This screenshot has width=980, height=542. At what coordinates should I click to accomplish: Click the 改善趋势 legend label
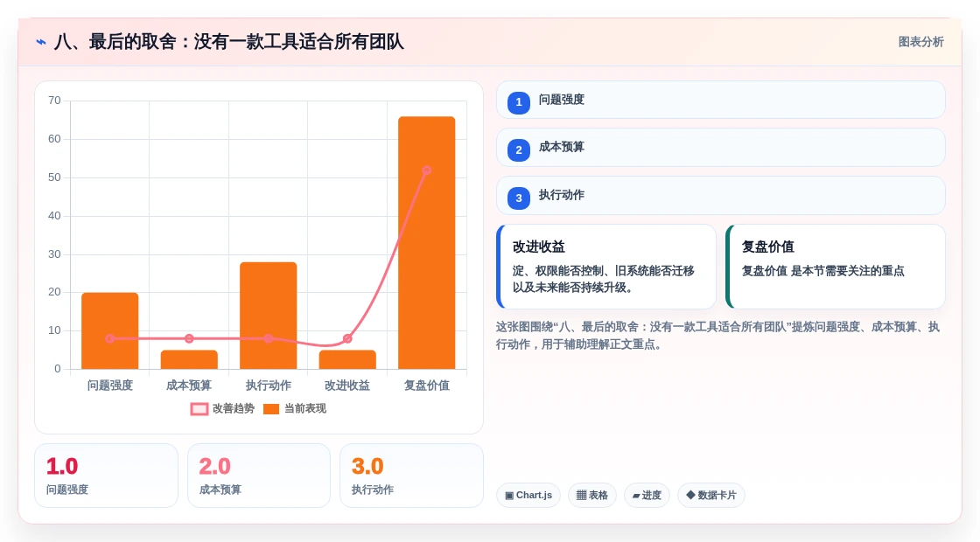233,408
